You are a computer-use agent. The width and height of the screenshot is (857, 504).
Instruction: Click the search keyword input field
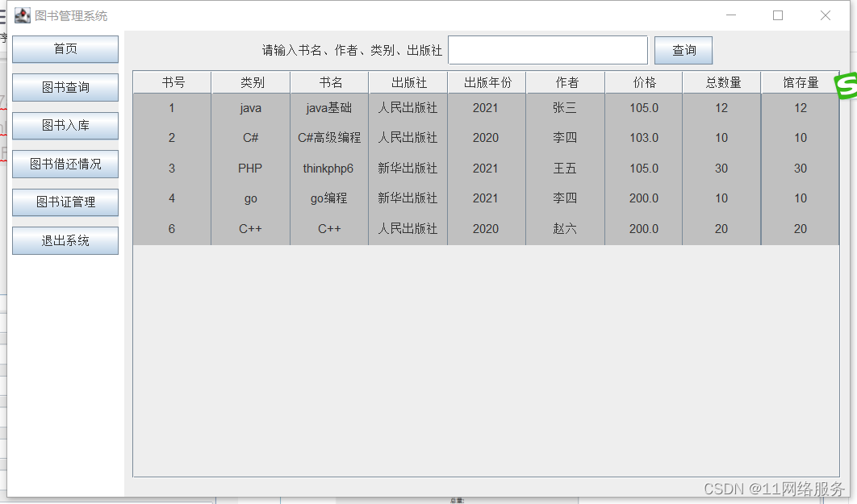pos(548,50)
